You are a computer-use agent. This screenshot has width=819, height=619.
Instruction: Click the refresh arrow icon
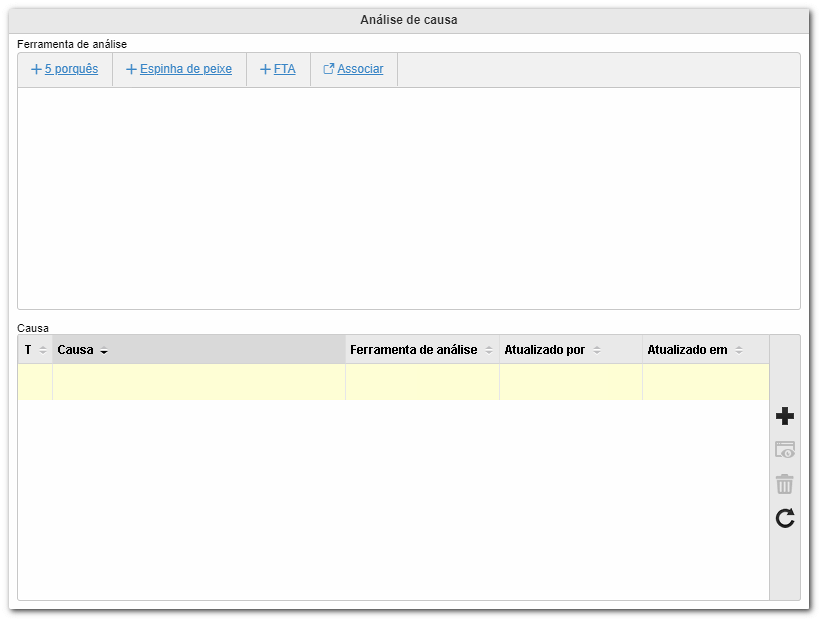click(x=785, y=518)
